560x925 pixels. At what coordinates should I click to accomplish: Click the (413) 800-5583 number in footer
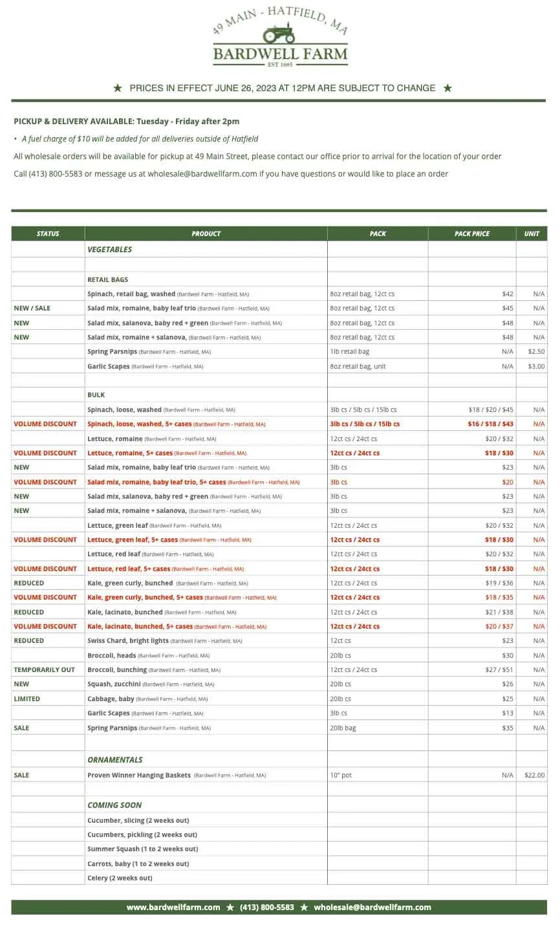point(267,908)
